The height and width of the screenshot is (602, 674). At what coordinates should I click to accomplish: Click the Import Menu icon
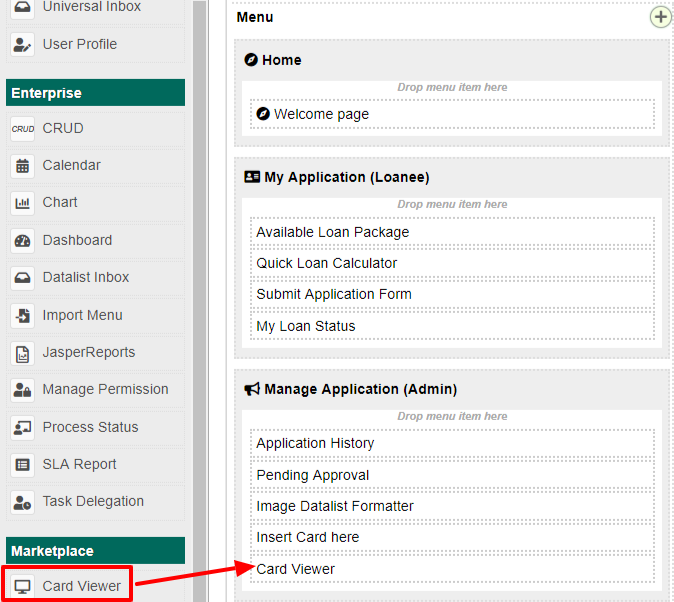pyautogui.click(x=22, y=316)
